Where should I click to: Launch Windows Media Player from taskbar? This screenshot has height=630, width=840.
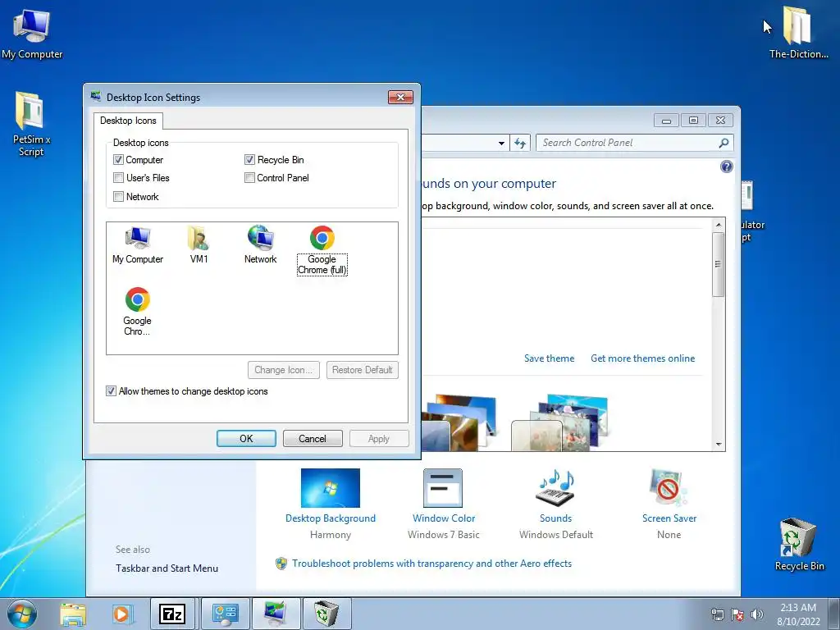(121, 614)
